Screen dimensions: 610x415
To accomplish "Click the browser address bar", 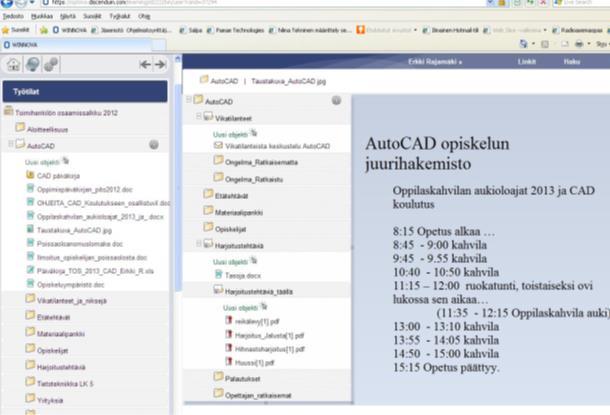I will coord(261,3).
